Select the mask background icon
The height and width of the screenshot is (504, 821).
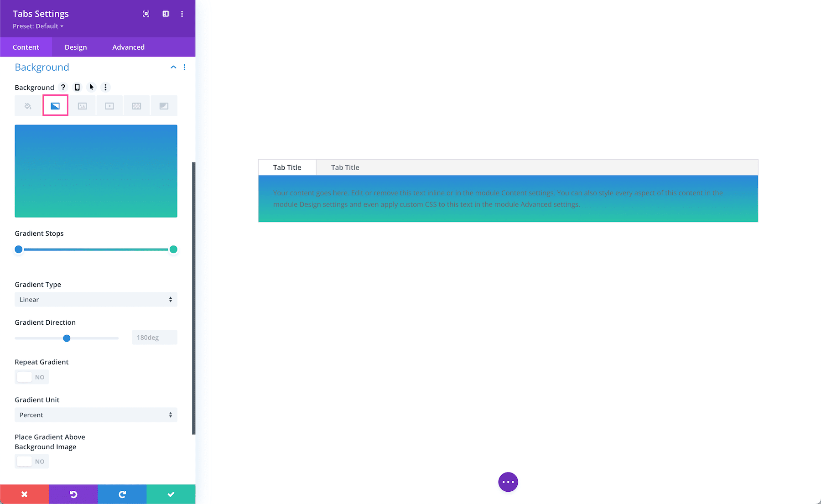click(164, 105)
